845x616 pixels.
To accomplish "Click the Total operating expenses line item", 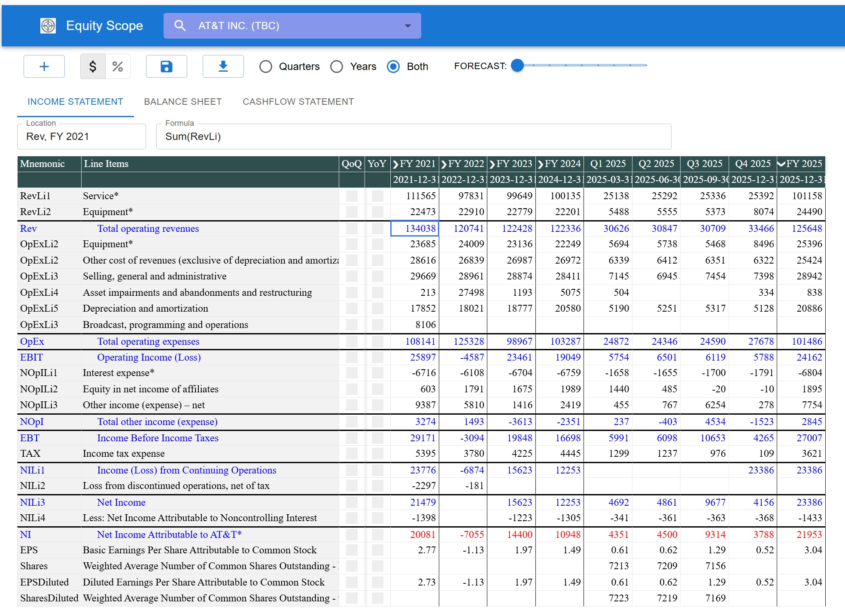I will (148, 342).
